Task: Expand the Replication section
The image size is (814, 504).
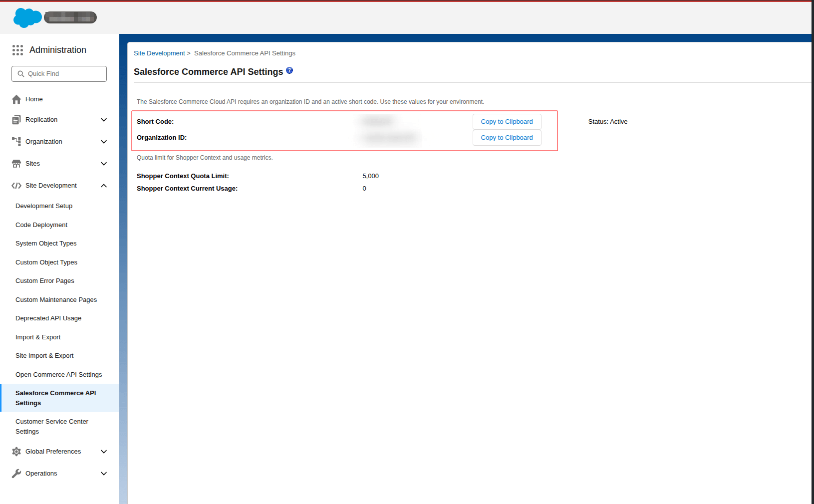Action: (x=104, y=119)
